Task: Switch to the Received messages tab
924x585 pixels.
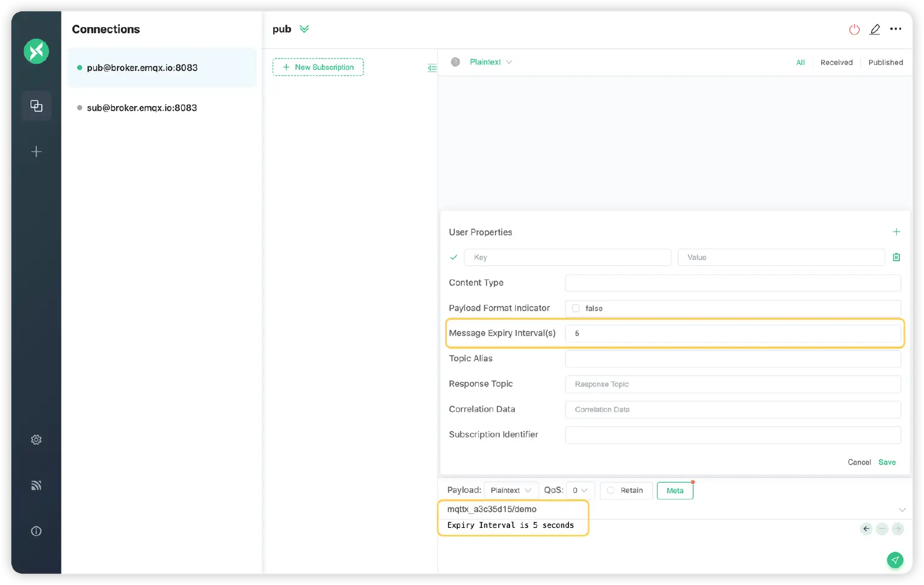Action: pyautogui.click(x=836, y=63)
